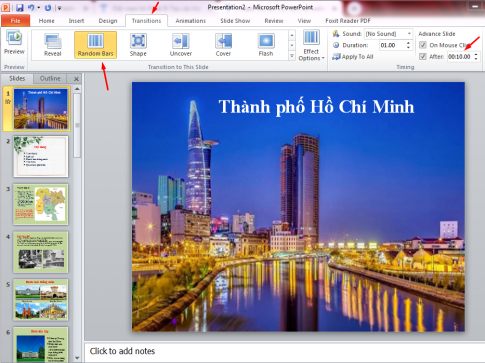Image resolution: width=485 pixels, height=363 pixels.
Task: Open the File tab
Action: point(15,21)
